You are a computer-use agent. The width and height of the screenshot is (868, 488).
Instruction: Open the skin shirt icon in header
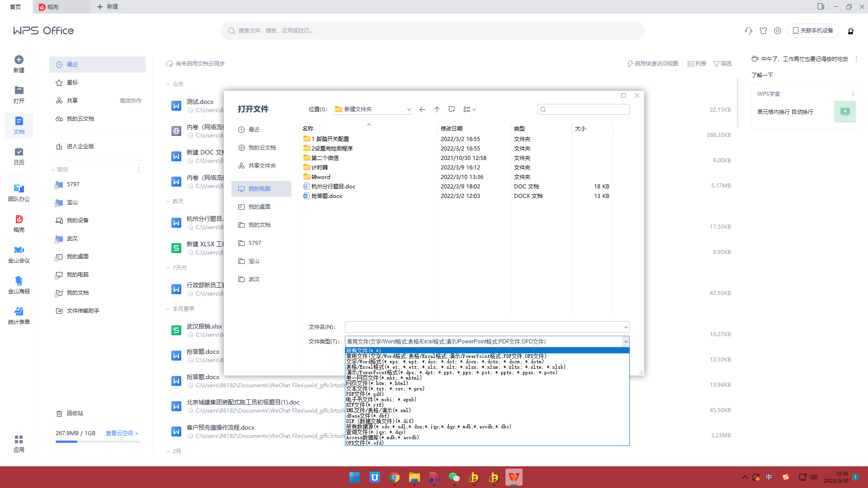click(763, 31)
